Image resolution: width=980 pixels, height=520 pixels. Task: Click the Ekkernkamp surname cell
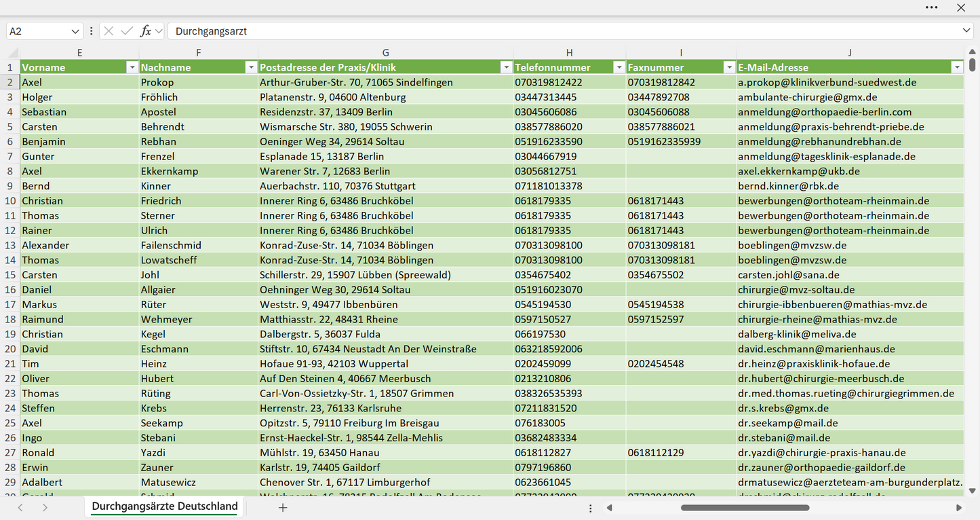click(x=198, y=171)
